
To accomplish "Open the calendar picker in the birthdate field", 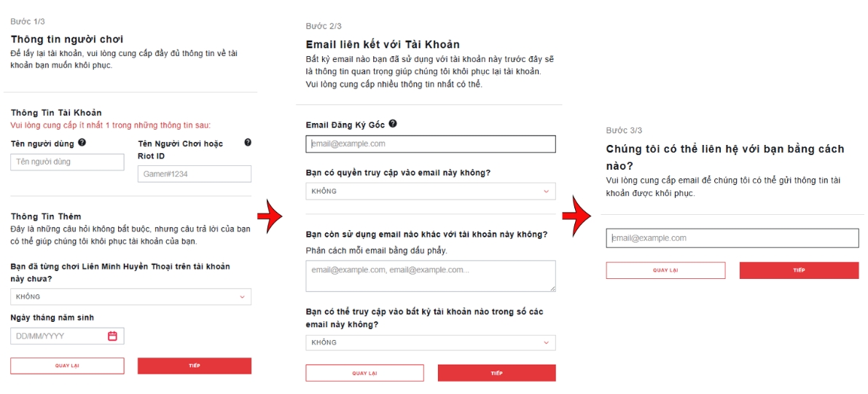I will (x=112, y=336).
